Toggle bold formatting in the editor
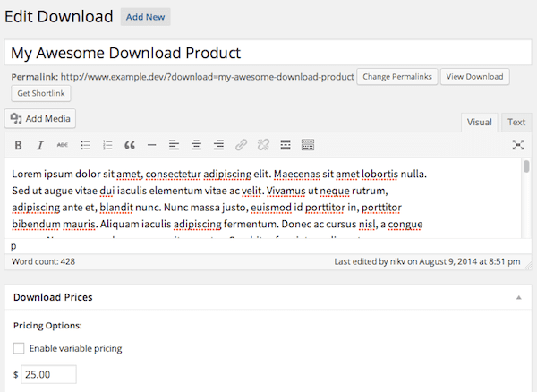The width and height of the screenshot is (537, 392). (19, 144)
